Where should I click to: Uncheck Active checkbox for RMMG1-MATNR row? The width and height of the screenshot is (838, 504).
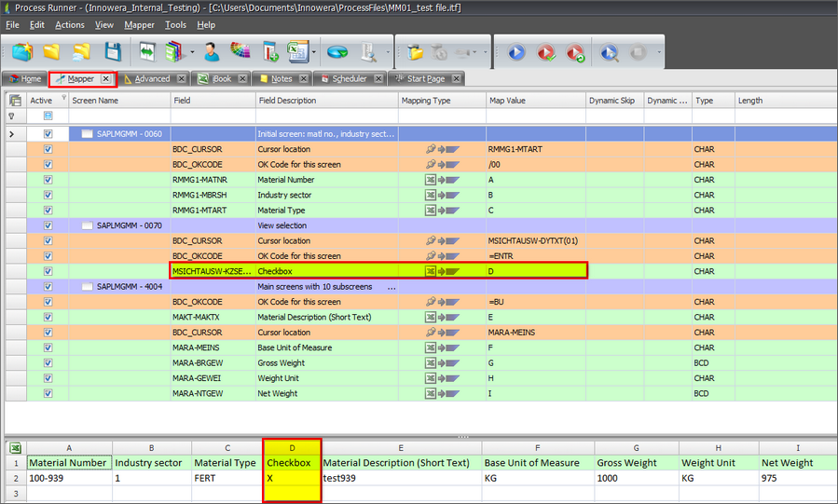pyautogui.click(x=48, y=180)
